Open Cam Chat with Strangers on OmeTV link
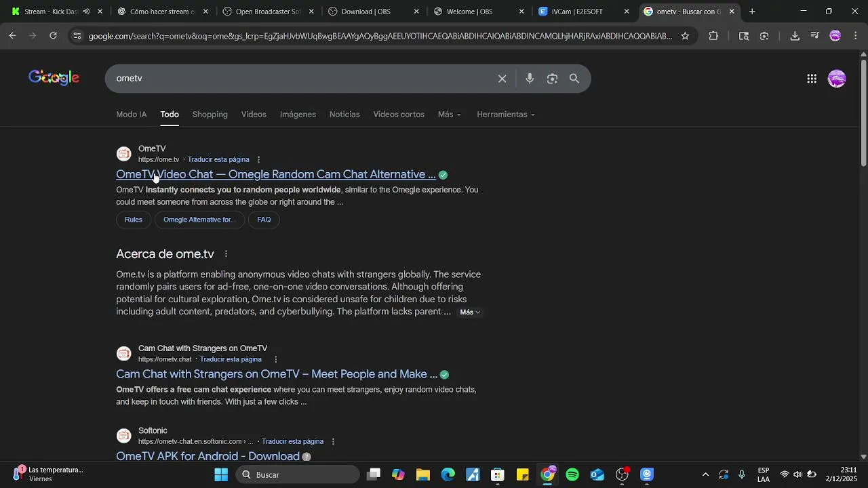 277,375
